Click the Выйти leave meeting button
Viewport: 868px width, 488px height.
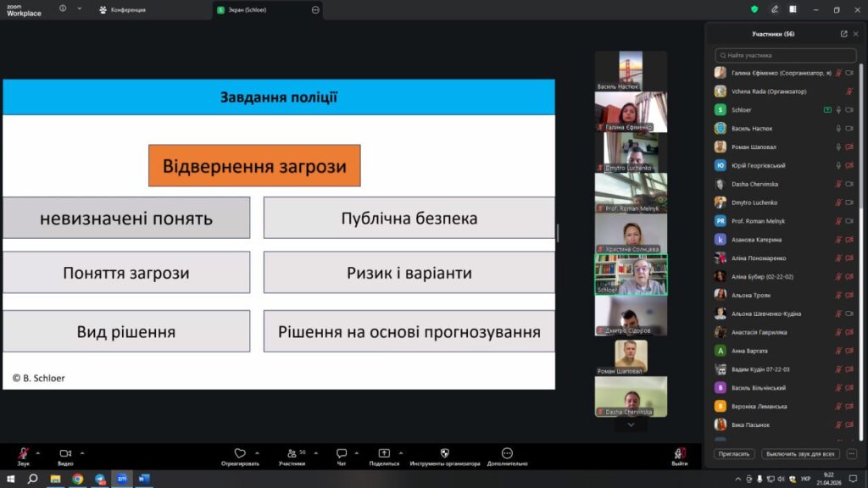[x=680, y=454]
